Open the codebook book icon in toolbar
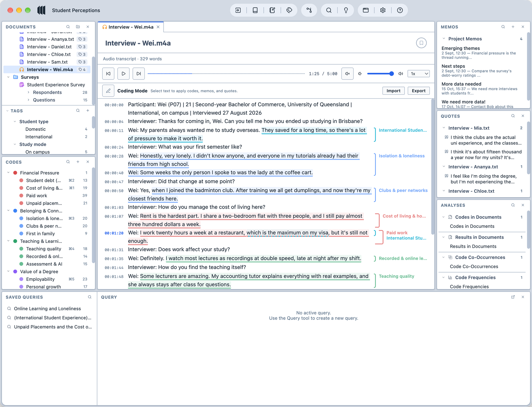Viewport: 532px width, 407px height. pos(255,10)
